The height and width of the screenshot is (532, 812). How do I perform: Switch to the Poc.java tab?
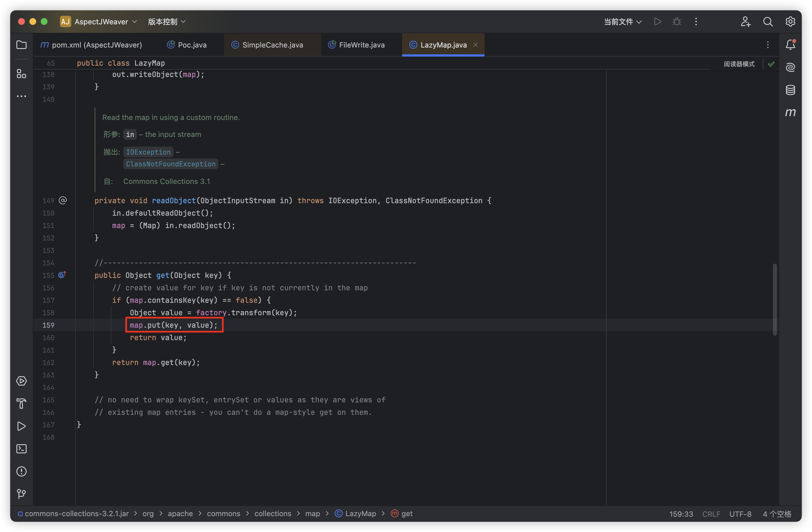coord(187,45)
